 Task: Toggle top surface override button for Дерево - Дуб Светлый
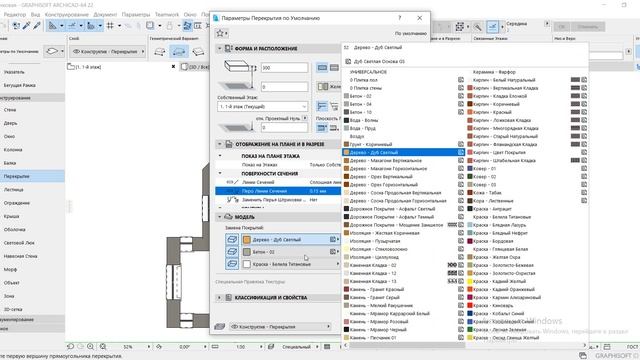coord(232,240)
